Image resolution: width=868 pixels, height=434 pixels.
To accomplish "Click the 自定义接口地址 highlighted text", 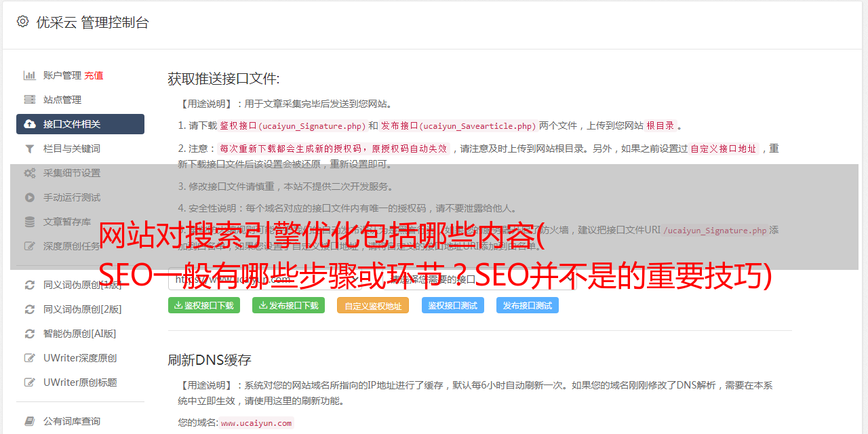I will tap(724, 149).
